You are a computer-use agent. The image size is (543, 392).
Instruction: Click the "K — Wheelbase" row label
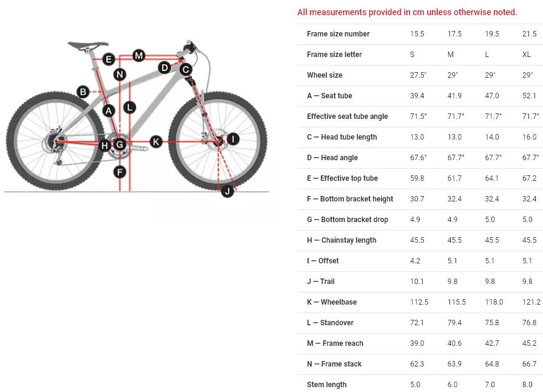coord(332,302)
